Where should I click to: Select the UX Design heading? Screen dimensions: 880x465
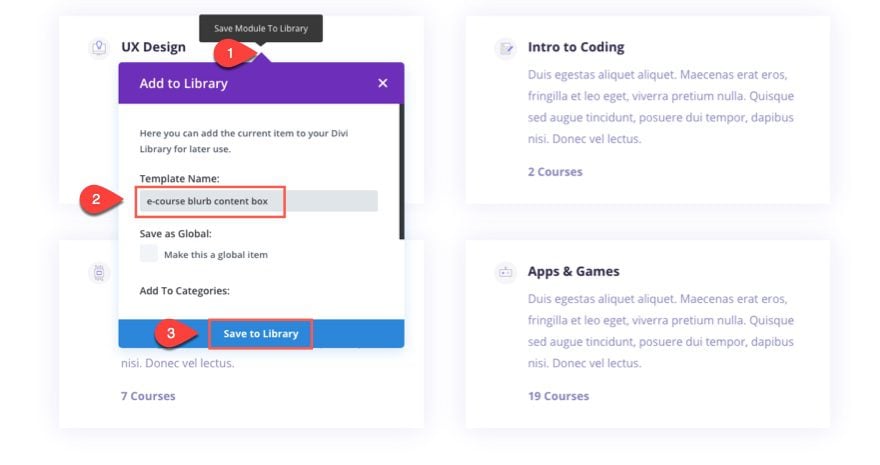point(153,47)
